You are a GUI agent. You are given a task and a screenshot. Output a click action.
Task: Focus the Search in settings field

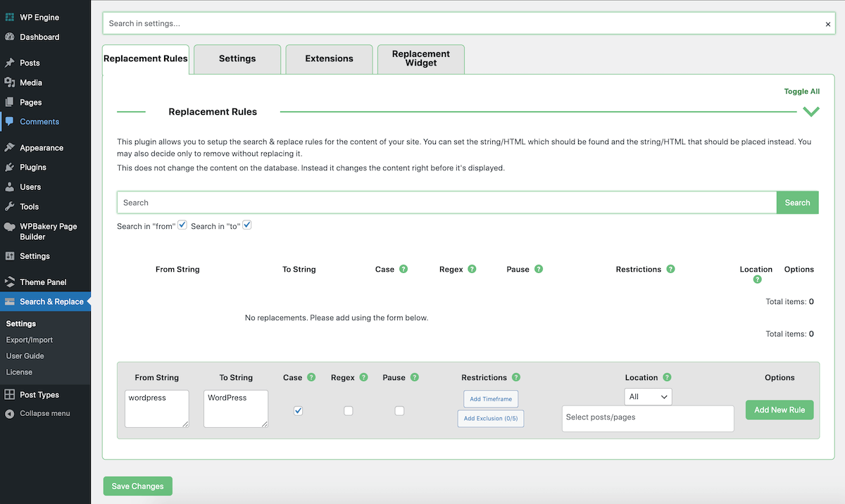[469, 23]
